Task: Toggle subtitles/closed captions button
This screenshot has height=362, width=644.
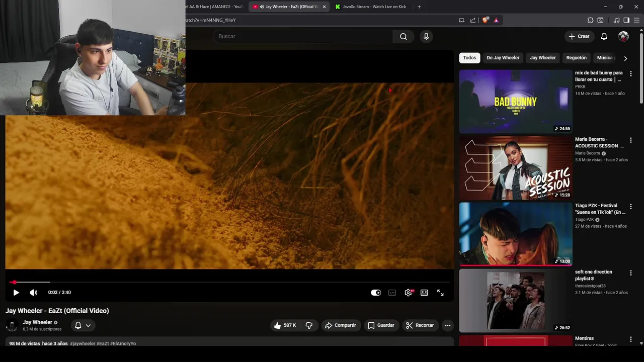Action: (x=392, y=293)
